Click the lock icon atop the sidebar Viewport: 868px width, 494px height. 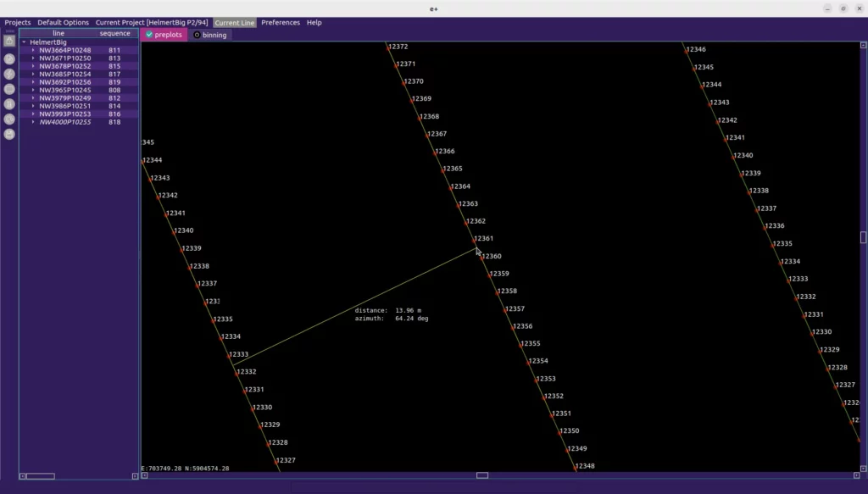point(9,41)
